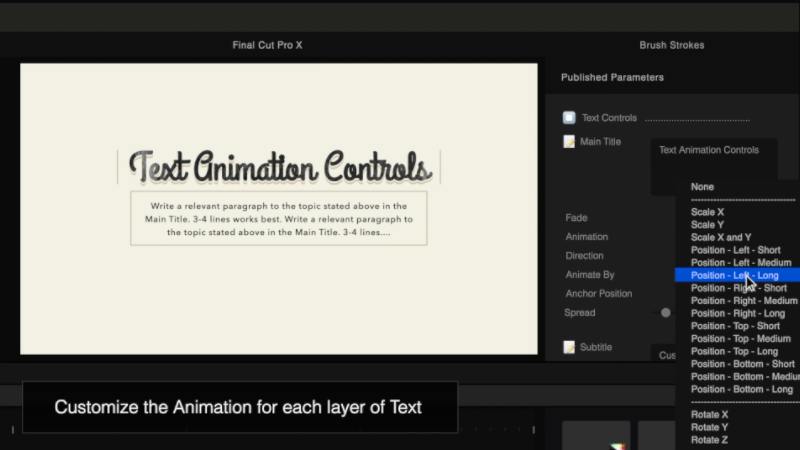
Task: Choose Rotate Z animation option
Action: click(x=709, y=440)
